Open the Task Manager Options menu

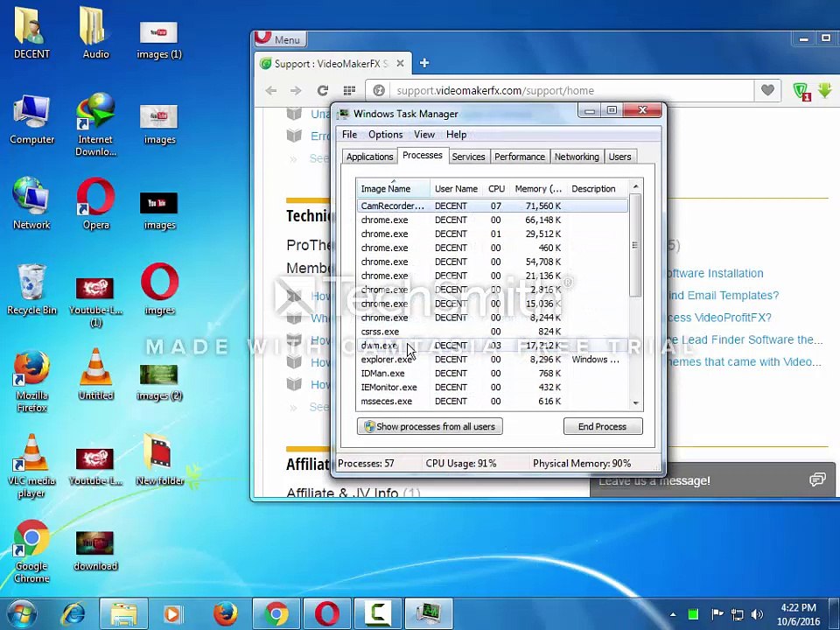pyautogui.click(x=385, y=135)
